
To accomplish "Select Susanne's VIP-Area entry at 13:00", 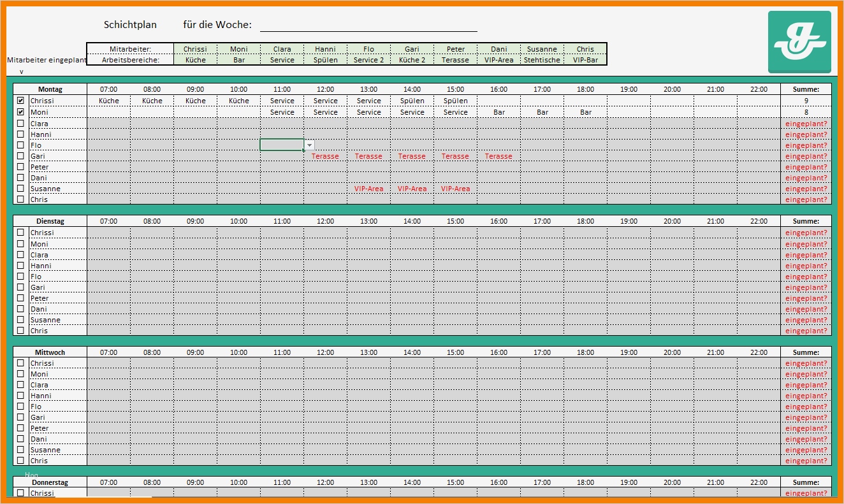I will pyautogui.click(x=368, y=189).
